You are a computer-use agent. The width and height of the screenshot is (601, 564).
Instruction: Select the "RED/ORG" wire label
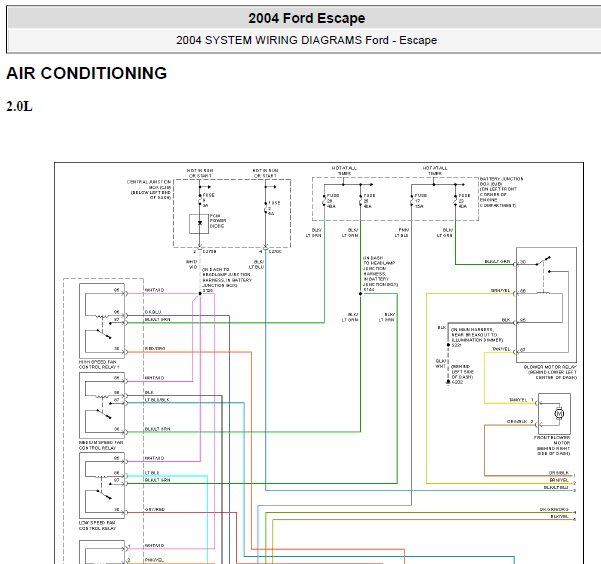point(155,349)
